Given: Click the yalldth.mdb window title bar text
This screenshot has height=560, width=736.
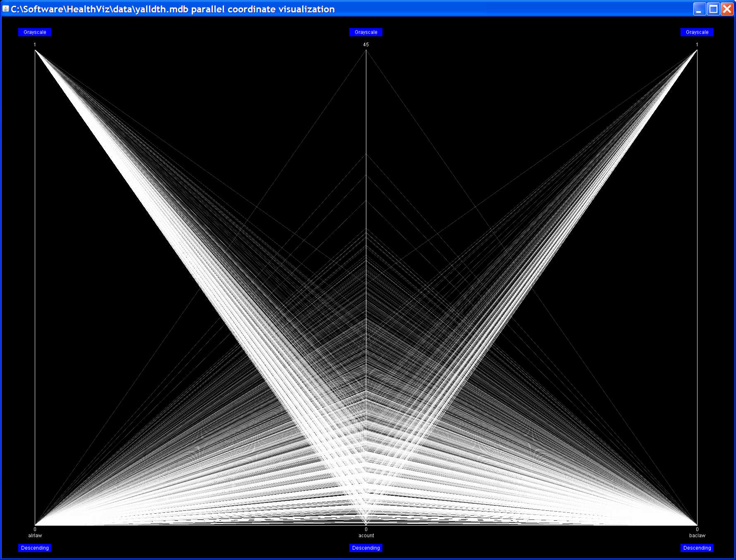Looking at the screenshot, I should [173, 9].
